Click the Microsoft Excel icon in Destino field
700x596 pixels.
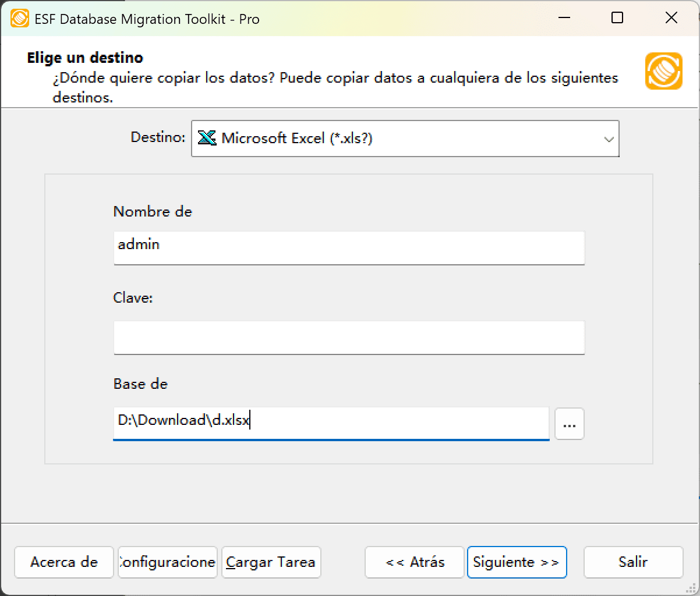click(x=206, y=139)
